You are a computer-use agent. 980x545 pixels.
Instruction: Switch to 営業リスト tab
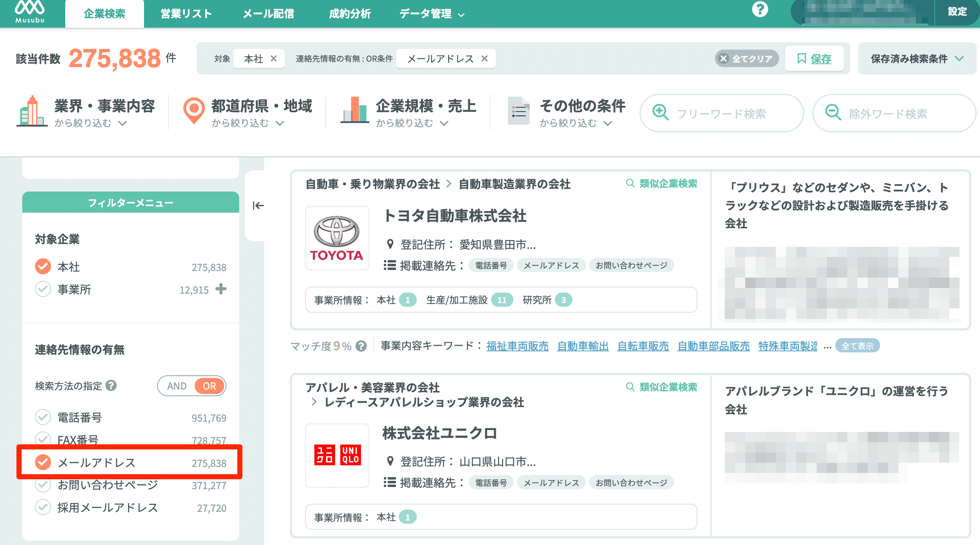point(186,14)
